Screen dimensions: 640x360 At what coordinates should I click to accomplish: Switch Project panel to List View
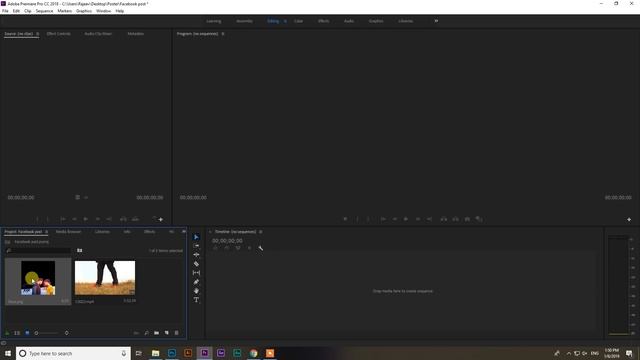(x=17, y=333)
